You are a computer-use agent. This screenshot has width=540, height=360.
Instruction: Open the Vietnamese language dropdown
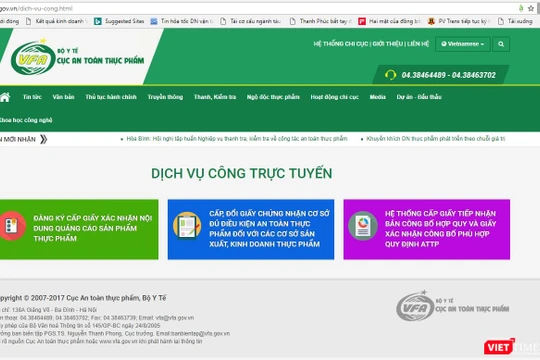click(x=463, y=44)
